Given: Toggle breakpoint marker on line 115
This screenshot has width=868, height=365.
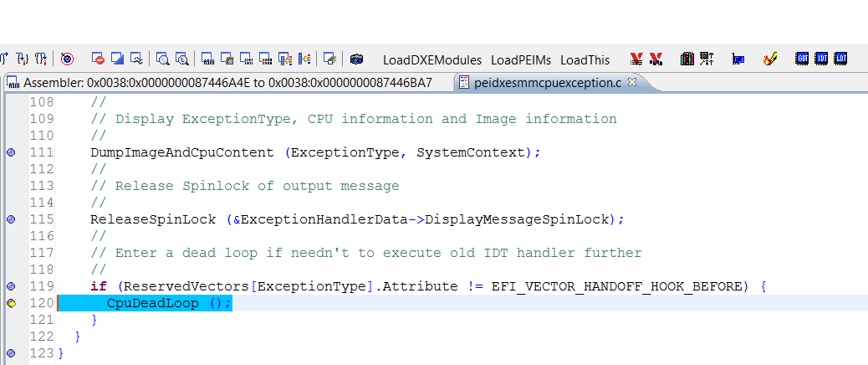Looking at the screenshot, I should click(x=11, y=219).
